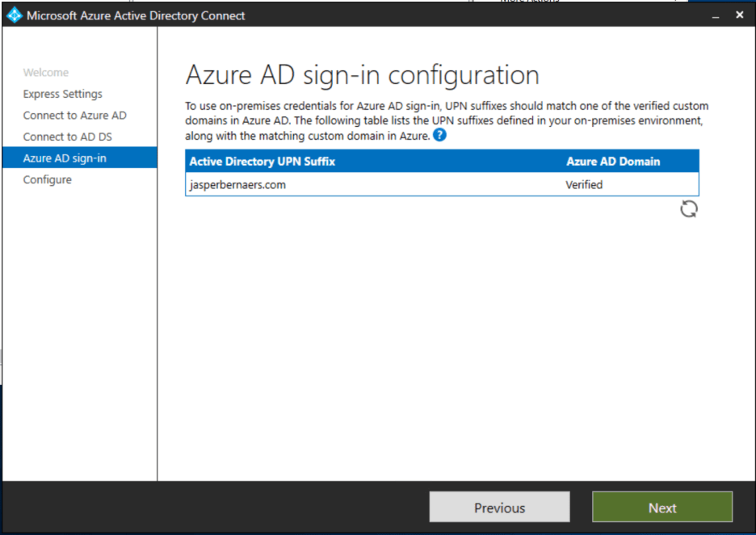Close the Azure AD Connect wizard

point(739,14)
